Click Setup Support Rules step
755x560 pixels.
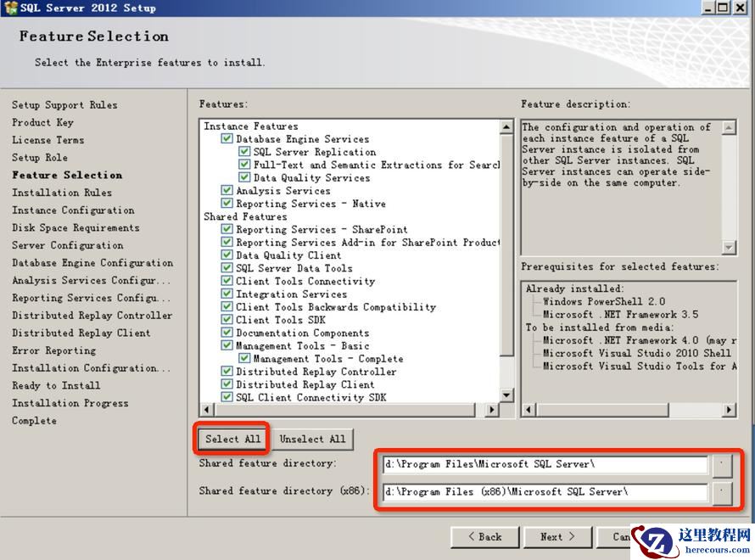click(64, 104)
